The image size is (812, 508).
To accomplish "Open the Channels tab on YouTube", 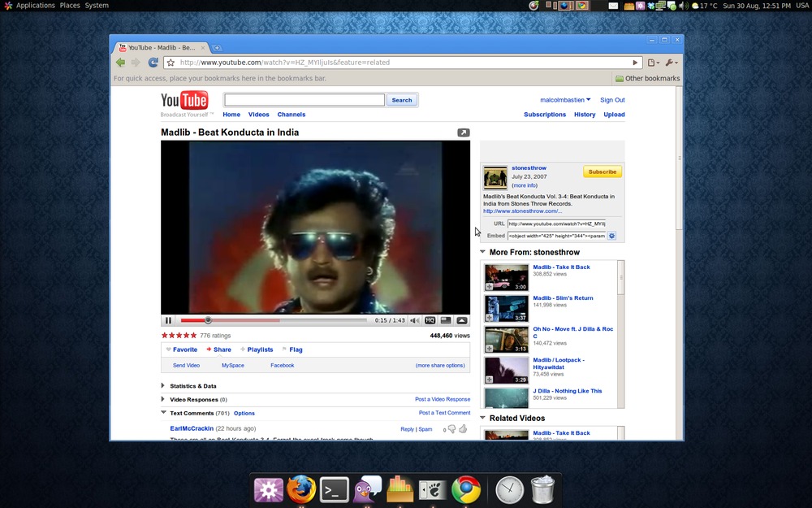I will pos(291,115).
